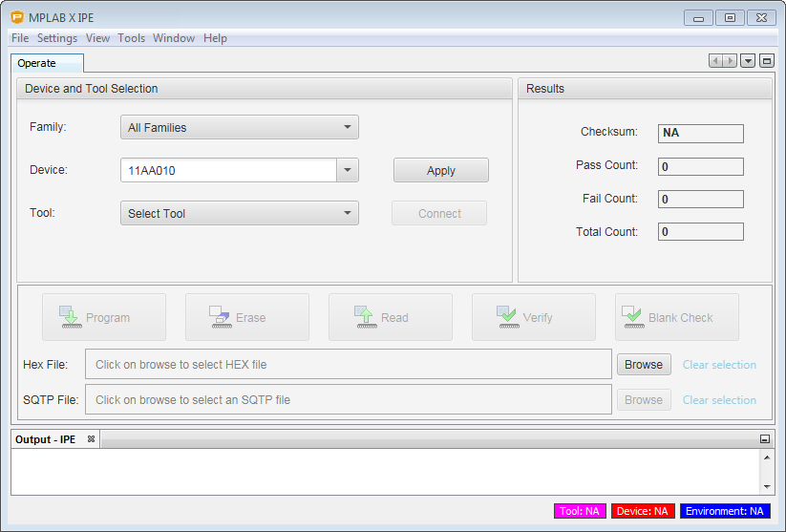786x532 pixels.
Task: Click the MPLAB X IPE title bar logo
Action: 17,17
